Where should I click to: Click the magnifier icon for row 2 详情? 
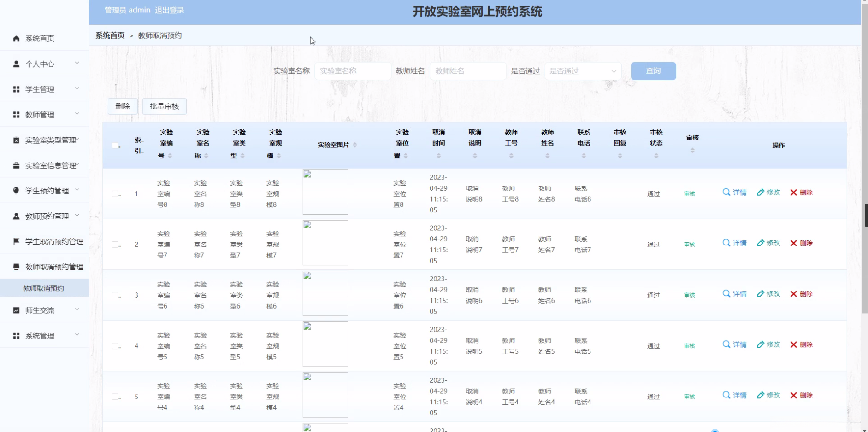(x=726, y=243)
